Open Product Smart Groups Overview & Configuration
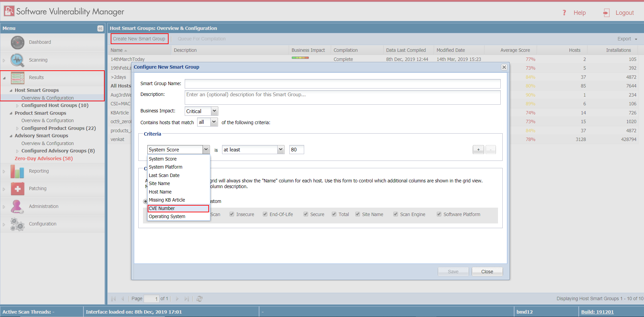Screen dimensions: 644x317 [x=47, y=120]
